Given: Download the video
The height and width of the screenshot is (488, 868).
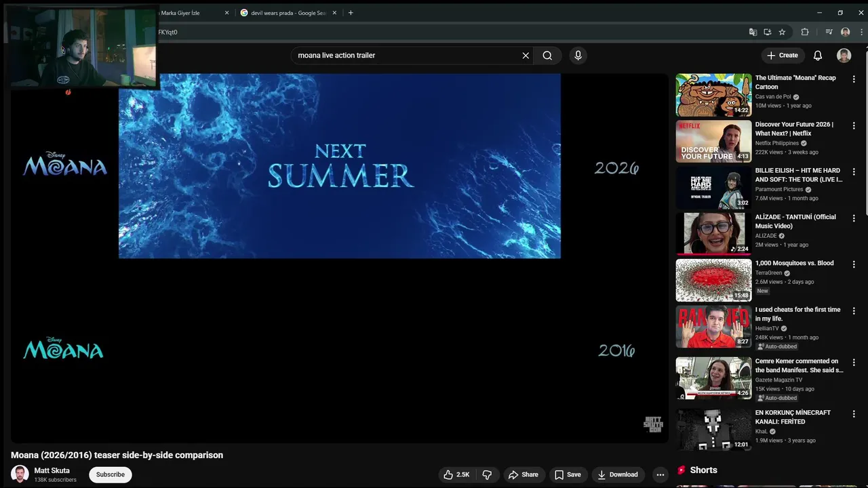Looking at the screenshot, I should click(618, 474).
